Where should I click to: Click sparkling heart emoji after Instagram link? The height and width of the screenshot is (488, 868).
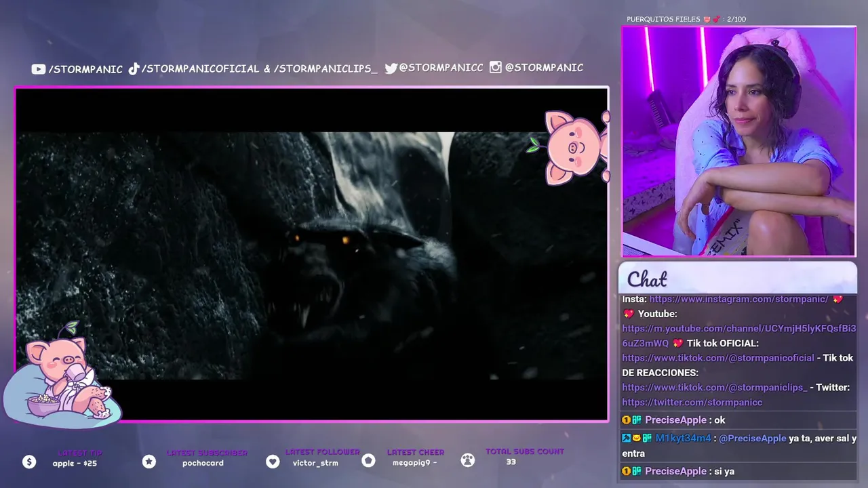click(x=837, y=299)
